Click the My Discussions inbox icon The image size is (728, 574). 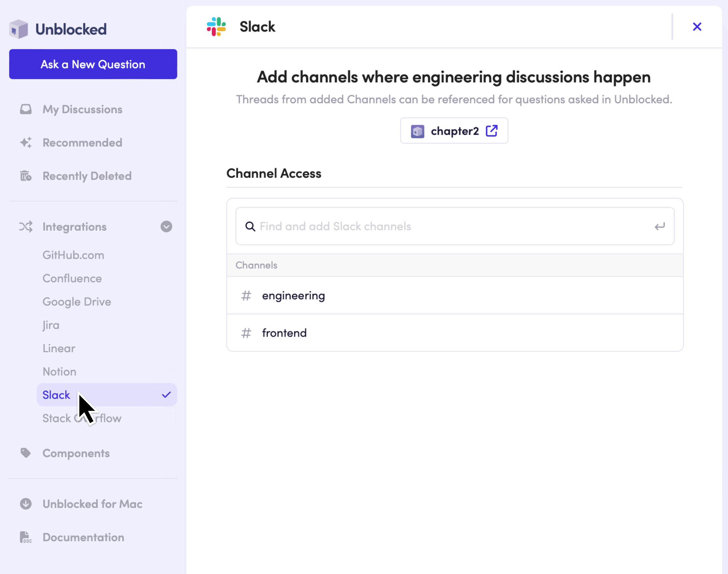point(26,109)
